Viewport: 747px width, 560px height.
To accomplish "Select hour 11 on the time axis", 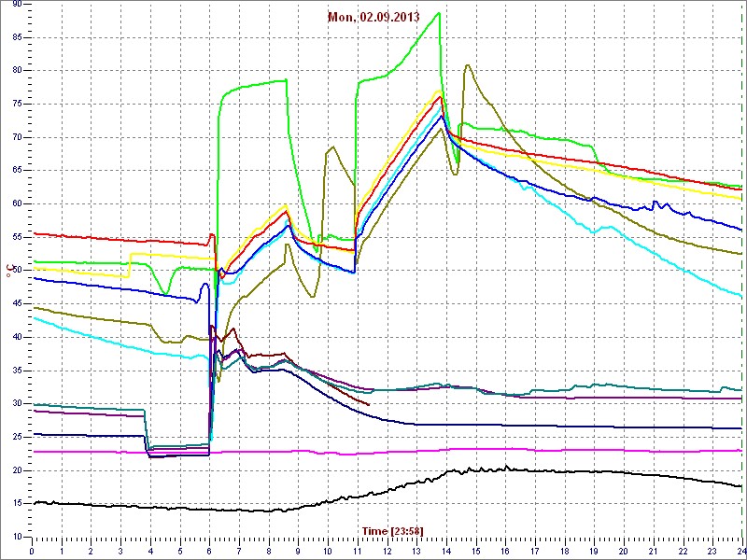I will point(358,551).
